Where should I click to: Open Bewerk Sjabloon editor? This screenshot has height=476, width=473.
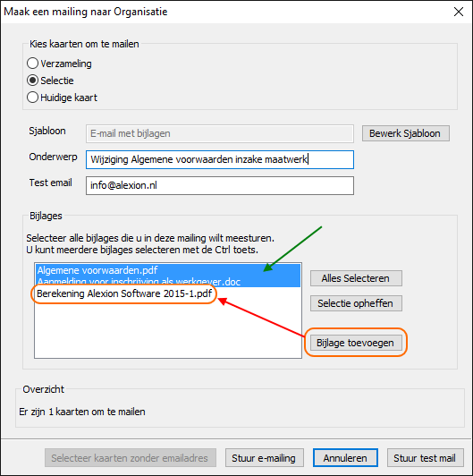(405, 133)
